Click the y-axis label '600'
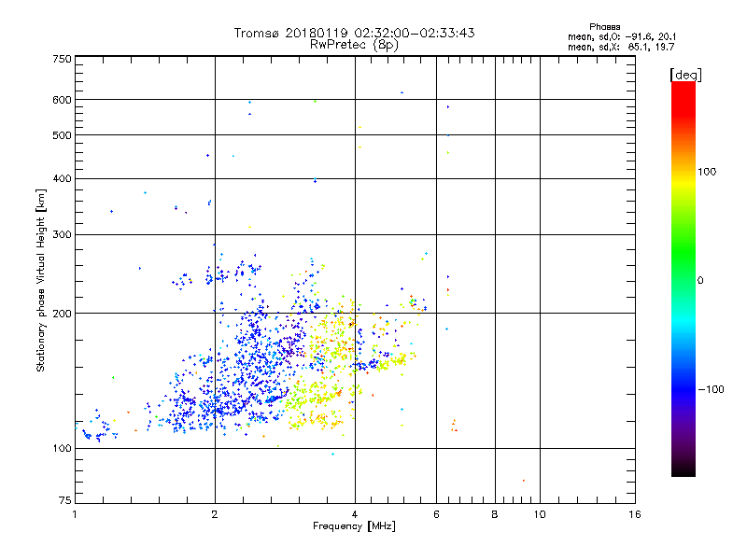 [x=62, y=100]
